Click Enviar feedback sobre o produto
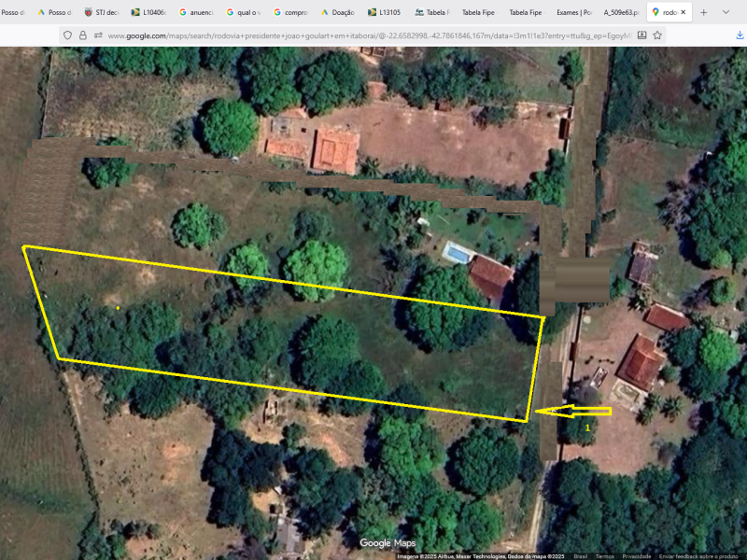 coord(698,556)
